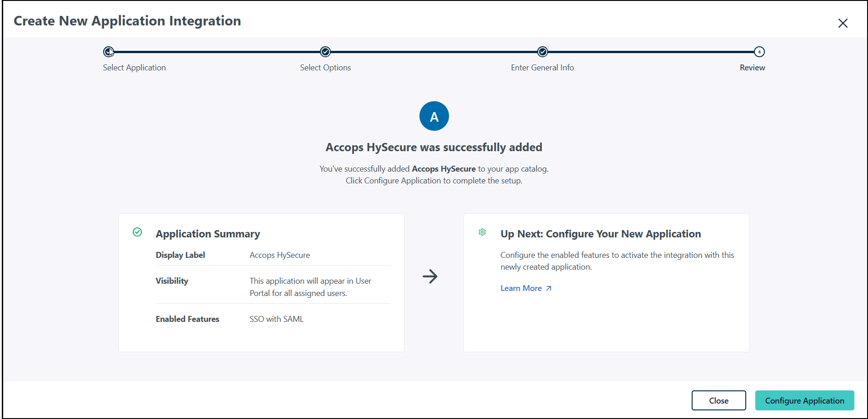The image size is (868, 419).
Task: Click the Select Application step circle
Action: pyautogui.click(x=109, y=52)
